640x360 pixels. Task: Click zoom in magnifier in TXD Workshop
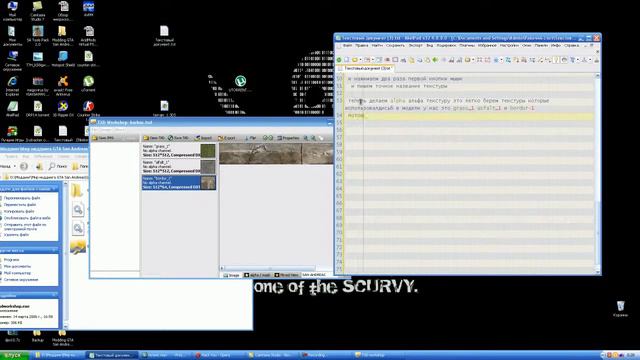pyautogui.click(x=306, y=138)
